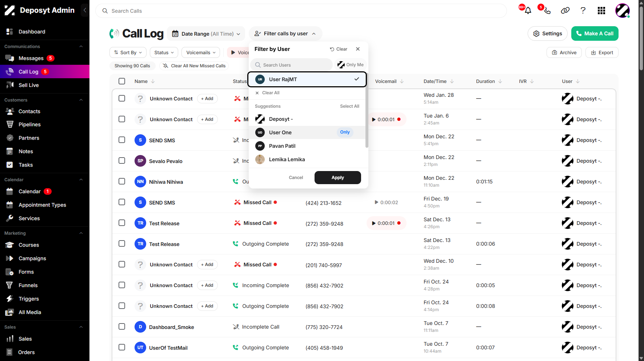
Task: Toggle the select-all calls checkbox in header
Action: tap(122, 81)
